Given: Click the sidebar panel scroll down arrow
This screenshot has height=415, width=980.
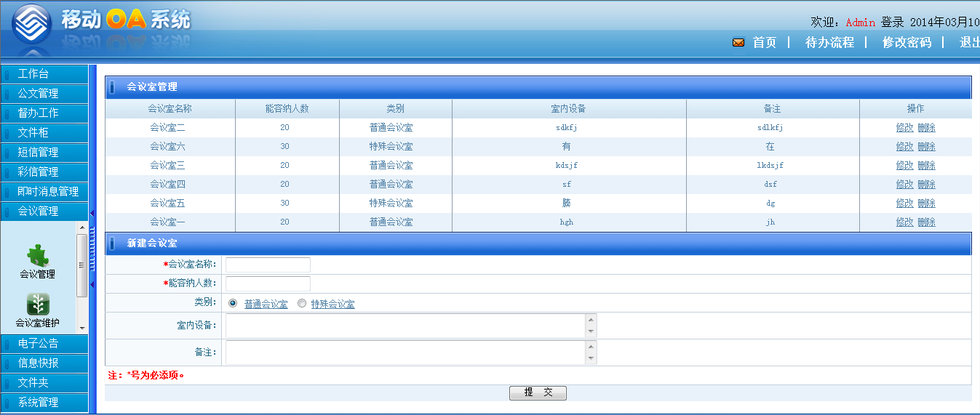Looking at the screenshot, I should click(x=82, y=329).
